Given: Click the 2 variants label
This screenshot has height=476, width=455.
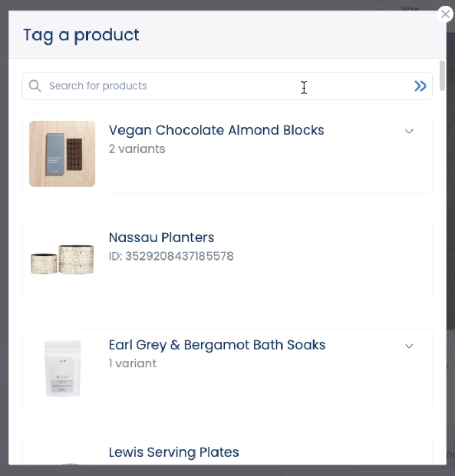Looking at the screenshot, I should (x=137, y=149).
